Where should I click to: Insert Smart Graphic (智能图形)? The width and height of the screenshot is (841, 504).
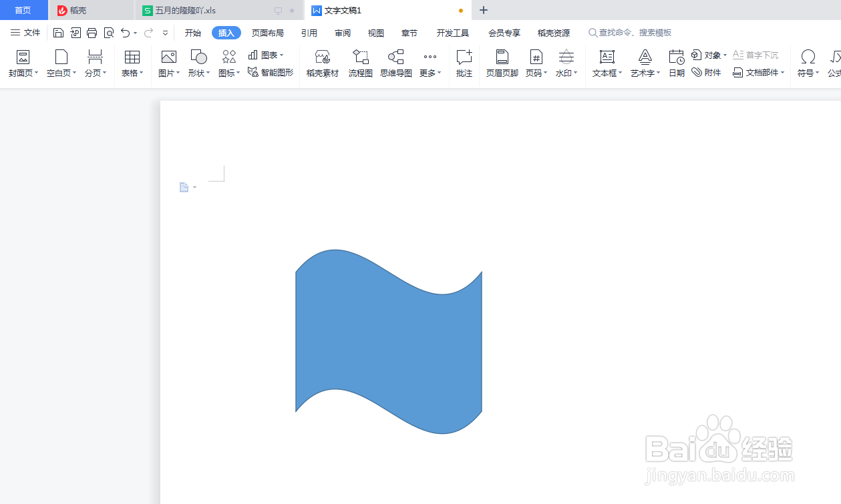(271, 73)
